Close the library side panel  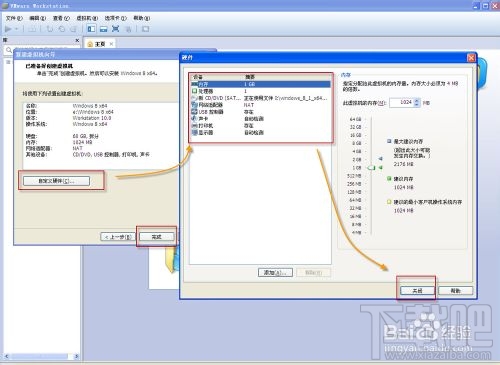(x=77, y=40)
